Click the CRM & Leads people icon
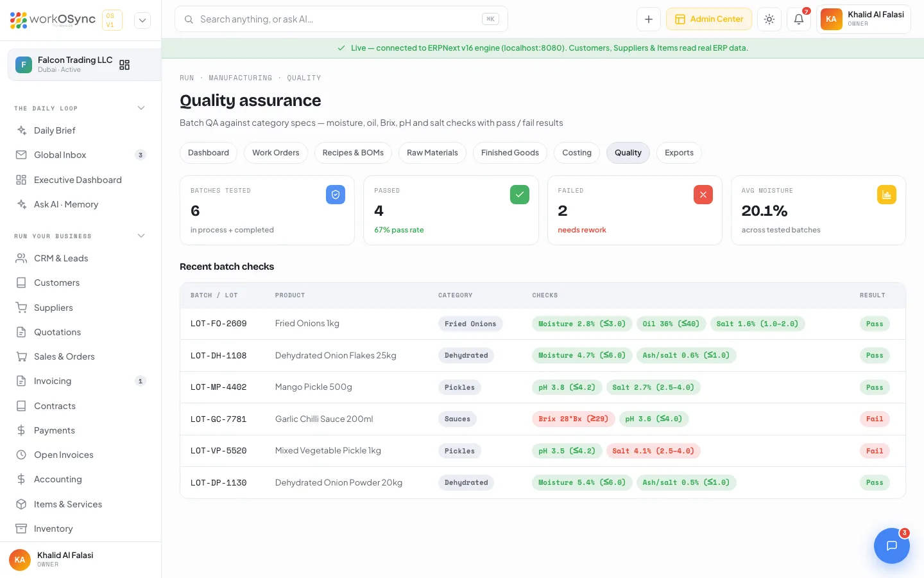 click(x=21, y=258)
